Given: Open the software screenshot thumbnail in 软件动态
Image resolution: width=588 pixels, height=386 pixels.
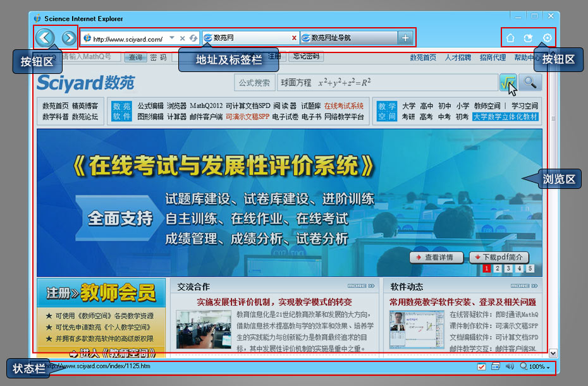Looking at the screenshot, I should coord(417,329).
